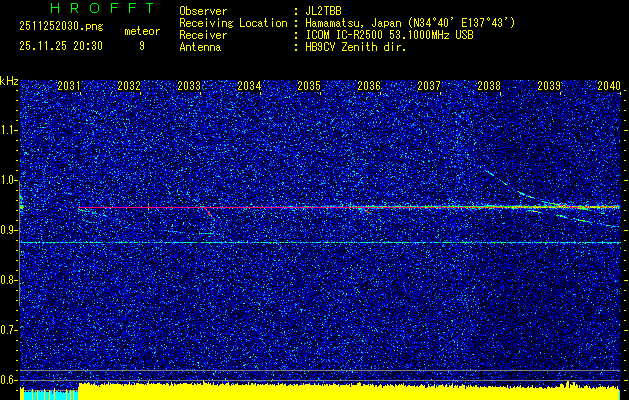Click the 1.1 kHz axis label
Viewport: 629px width, 400px height.
click(x=9, y=130)
